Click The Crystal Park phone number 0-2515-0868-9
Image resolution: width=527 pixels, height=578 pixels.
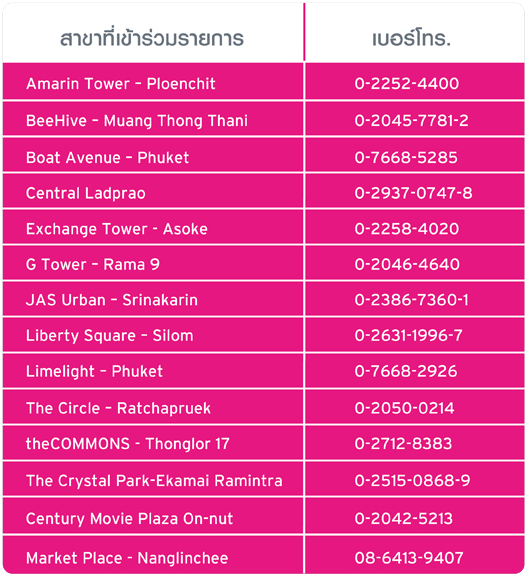[x=412, y=480]
